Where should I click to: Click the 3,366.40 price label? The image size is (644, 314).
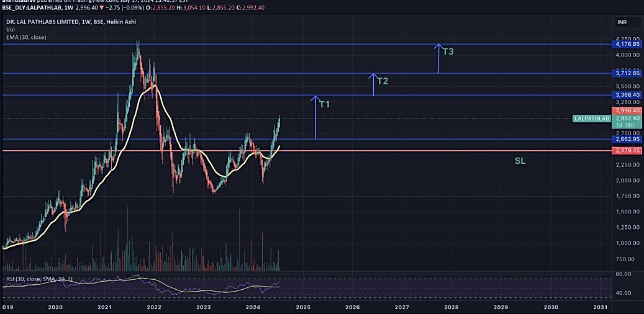(x=627, y=95)
